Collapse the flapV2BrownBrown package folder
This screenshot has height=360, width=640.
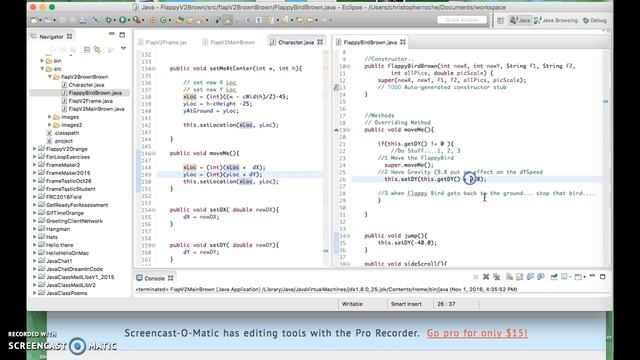(50, 77)
